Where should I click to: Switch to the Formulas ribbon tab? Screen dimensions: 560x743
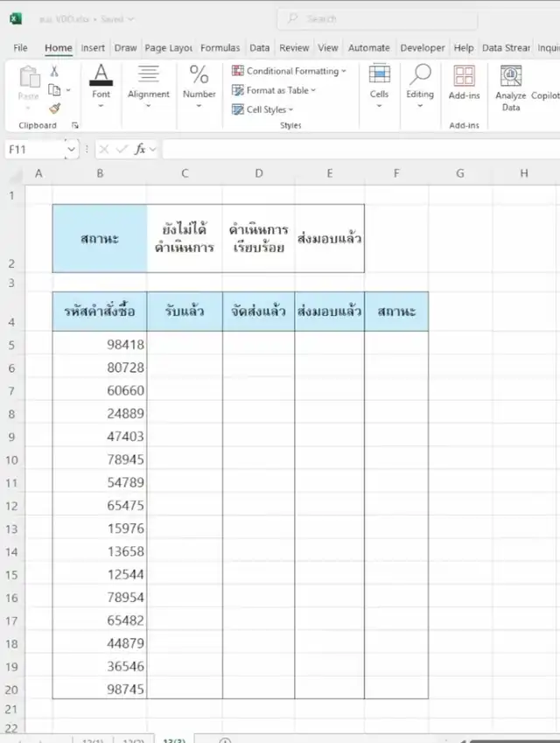(220, 48)
